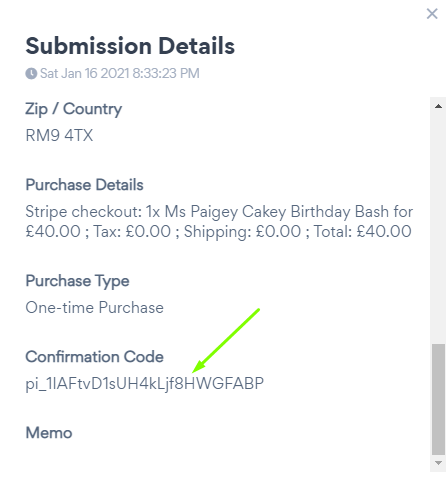Click the Purchase Type label
The width and height of the screenshot is (446, 496).
(77, 281)
